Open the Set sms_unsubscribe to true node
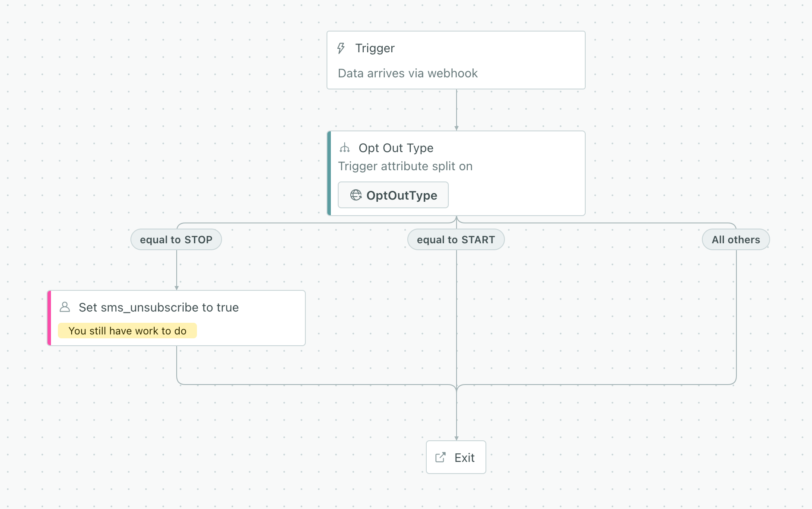 176,318
